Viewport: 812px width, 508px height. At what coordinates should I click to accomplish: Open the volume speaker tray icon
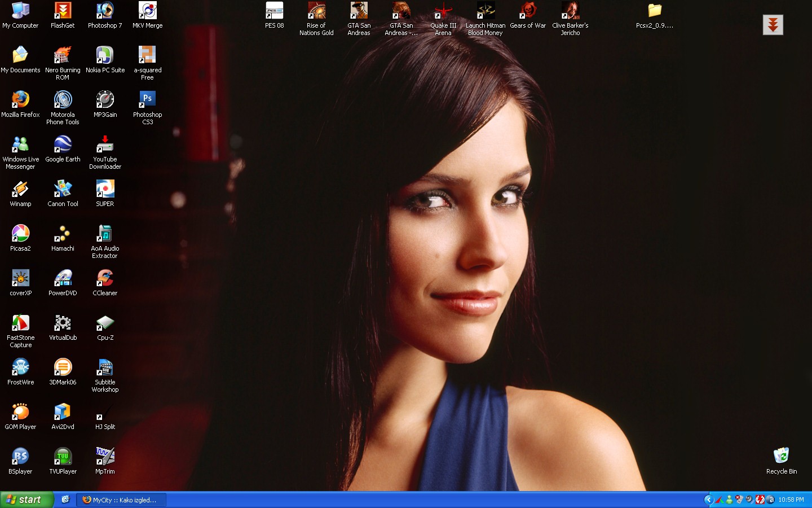[x=749, y=500]
